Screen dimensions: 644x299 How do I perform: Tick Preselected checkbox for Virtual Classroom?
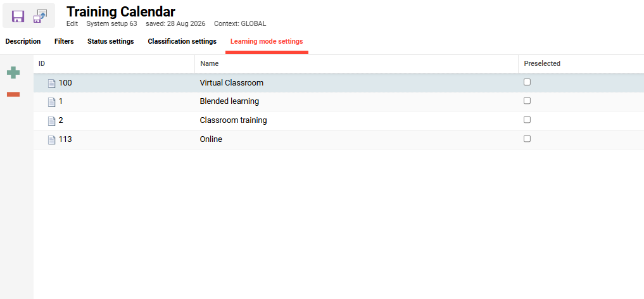point(527,82)
